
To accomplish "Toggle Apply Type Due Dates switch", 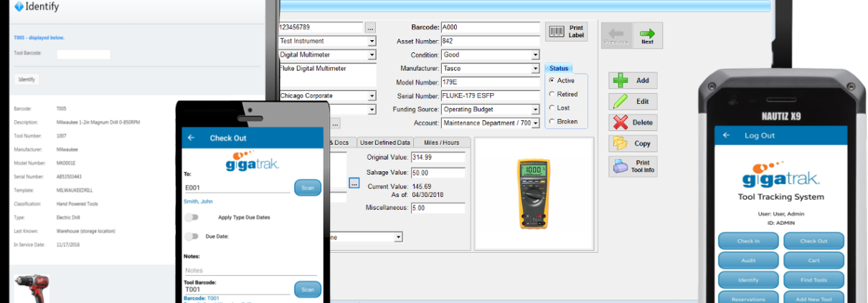I will (x=192, y=216).
